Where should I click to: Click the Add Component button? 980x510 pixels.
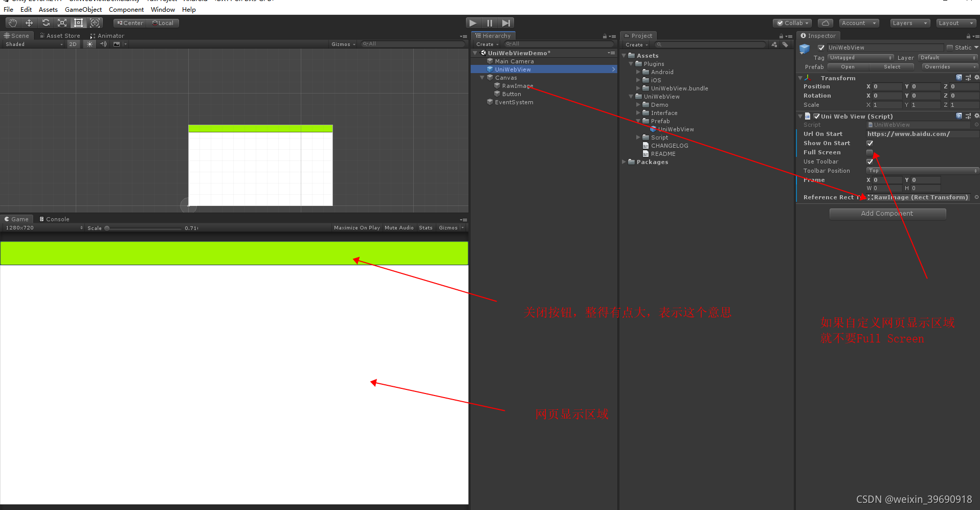coord(888,213)
